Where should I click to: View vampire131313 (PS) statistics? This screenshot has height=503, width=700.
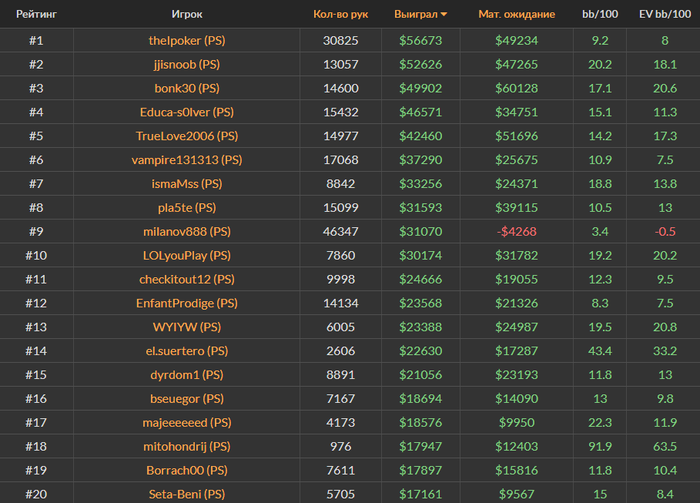[187, 160]
